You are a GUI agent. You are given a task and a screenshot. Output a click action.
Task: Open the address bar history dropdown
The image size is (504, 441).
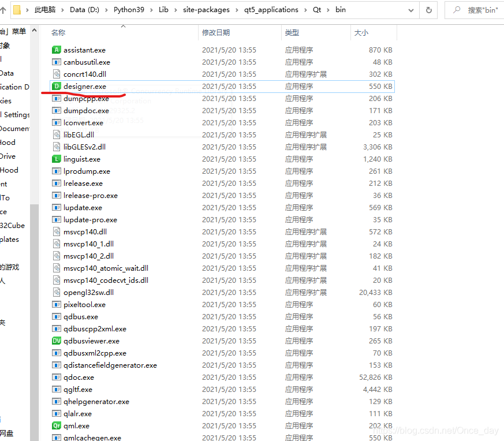tap(411, 10)
